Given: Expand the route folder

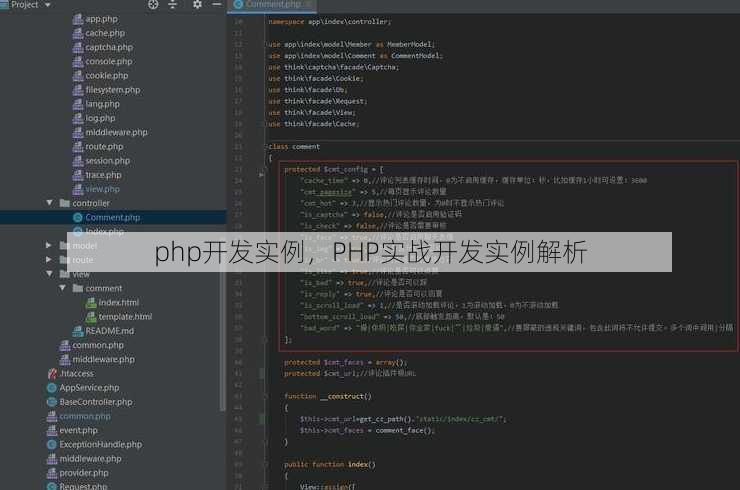Looking at the screenshot, I should (x=49, y=259).
